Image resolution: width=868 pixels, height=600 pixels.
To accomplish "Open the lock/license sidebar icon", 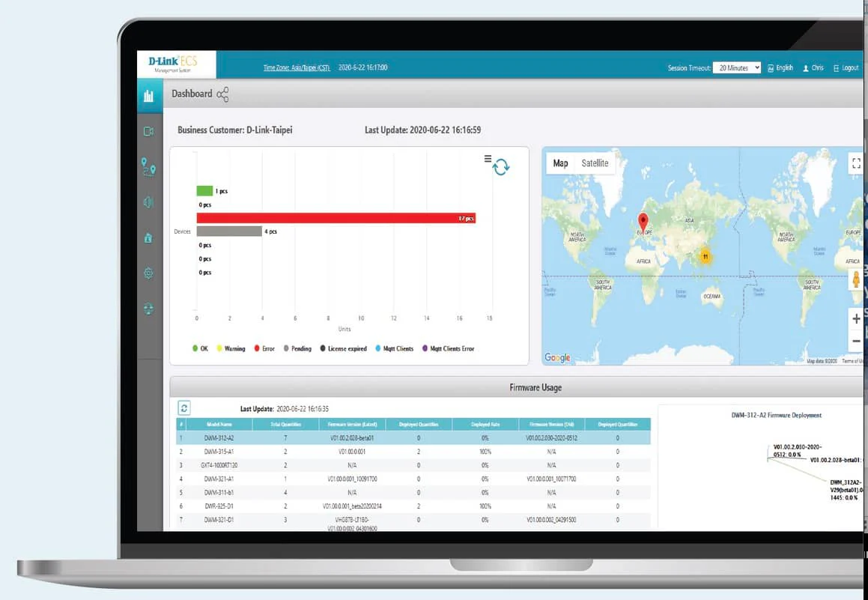I will (148, 238).
